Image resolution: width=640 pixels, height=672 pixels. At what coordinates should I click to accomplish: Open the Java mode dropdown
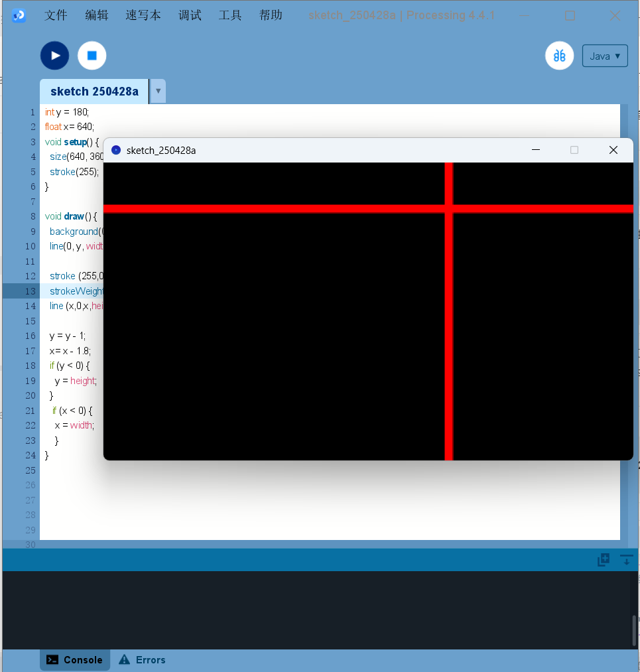pos(605,56)
